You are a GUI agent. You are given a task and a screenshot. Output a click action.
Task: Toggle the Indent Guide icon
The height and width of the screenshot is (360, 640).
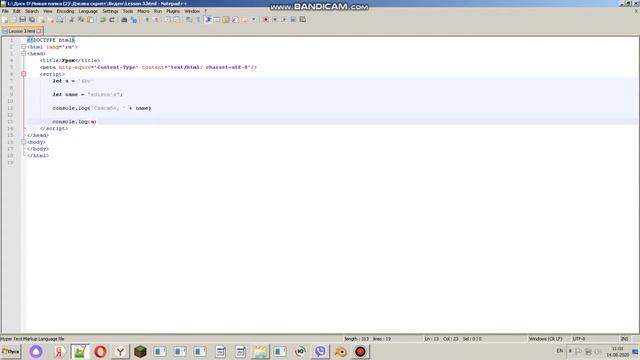point(208,20)
